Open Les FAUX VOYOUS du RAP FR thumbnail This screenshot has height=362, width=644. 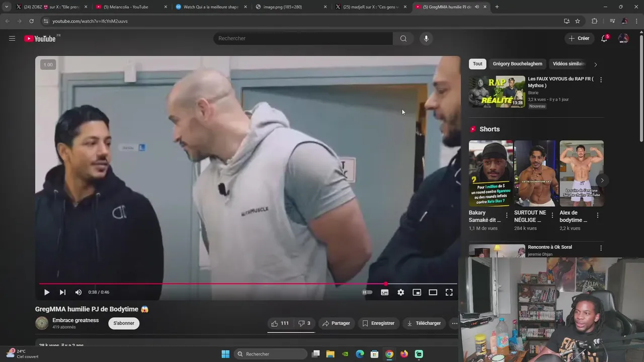click(497, 92)
